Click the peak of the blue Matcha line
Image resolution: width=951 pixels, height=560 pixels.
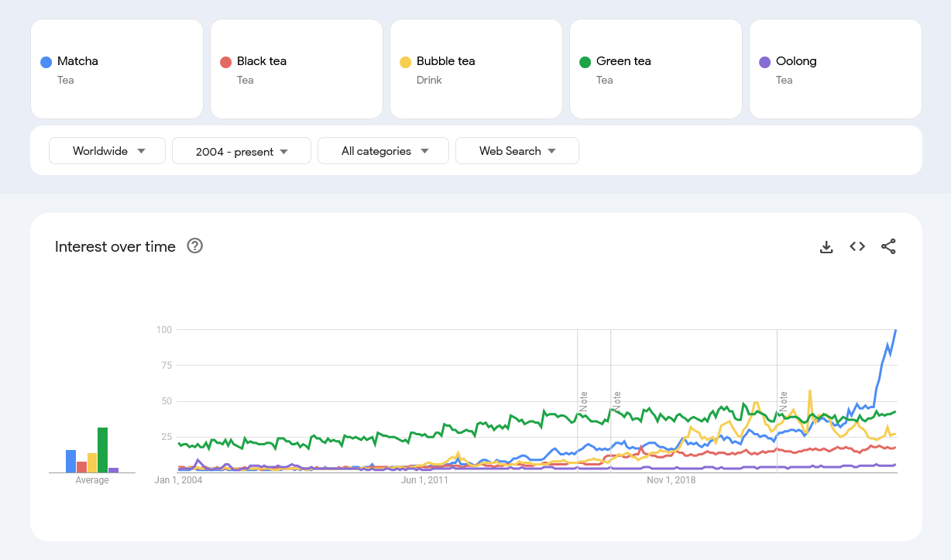coord(895,331)
